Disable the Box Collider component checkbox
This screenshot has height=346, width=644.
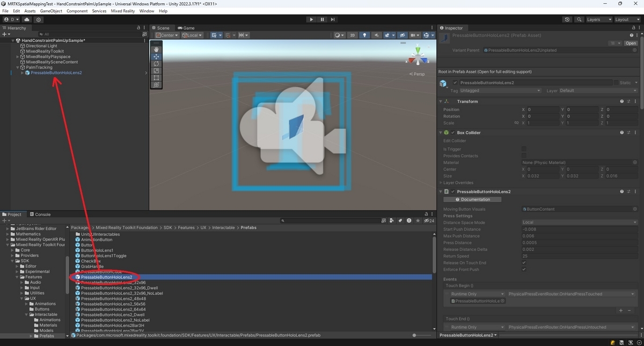click(x=453, y=132)
